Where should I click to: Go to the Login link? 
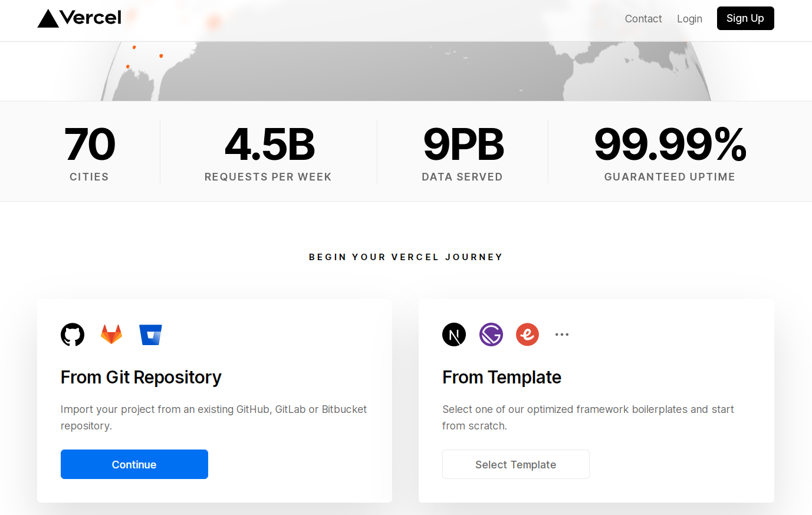689,19
